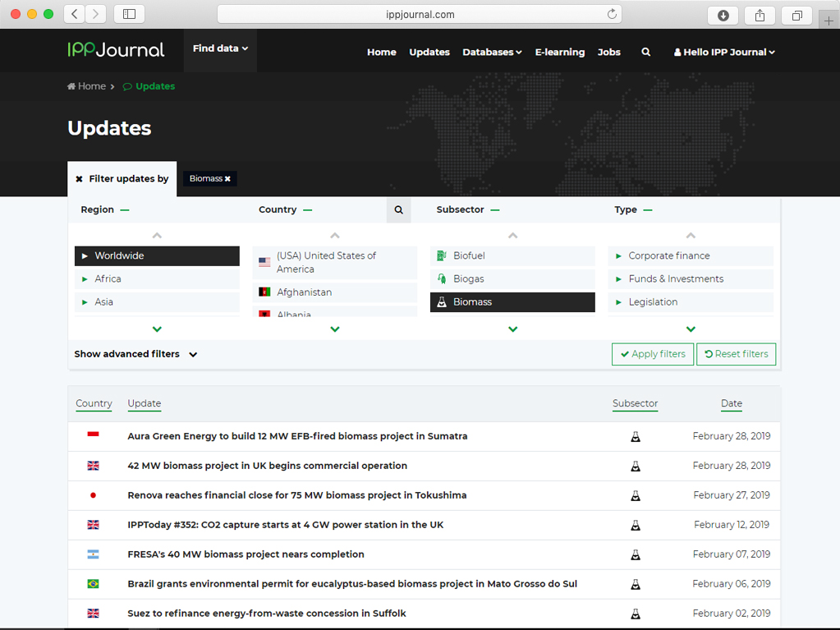Image resolution: width=840 pixels, height=630 pixels.
Task: Click the Home breadcrumb icon link
Action: pos(86,86)
